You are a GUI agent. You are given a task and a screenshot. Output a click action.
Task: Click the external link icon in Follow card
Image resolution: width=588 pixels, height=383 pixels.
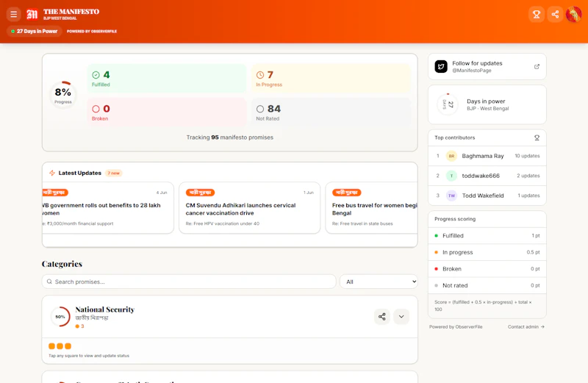[x=537, y=66]
